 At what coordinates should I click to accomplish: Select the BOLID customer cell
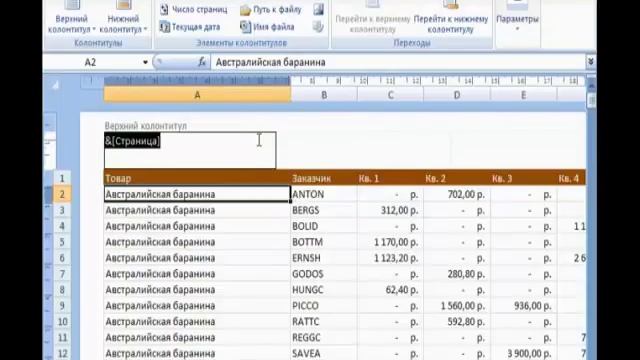click(324, 226)
